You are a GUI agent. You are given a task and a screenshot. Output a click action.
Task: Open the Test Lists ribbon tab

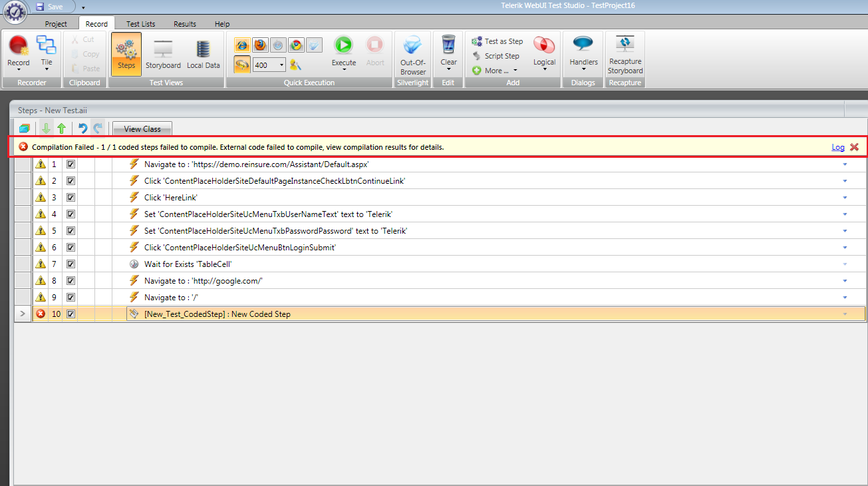(141, 24)
